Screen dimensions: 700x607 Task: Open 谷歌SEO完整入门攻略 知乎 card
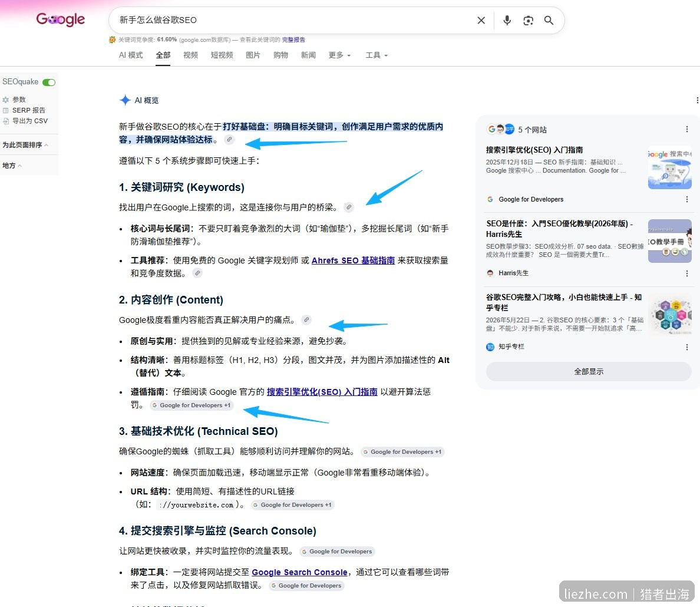pos(564,302)
